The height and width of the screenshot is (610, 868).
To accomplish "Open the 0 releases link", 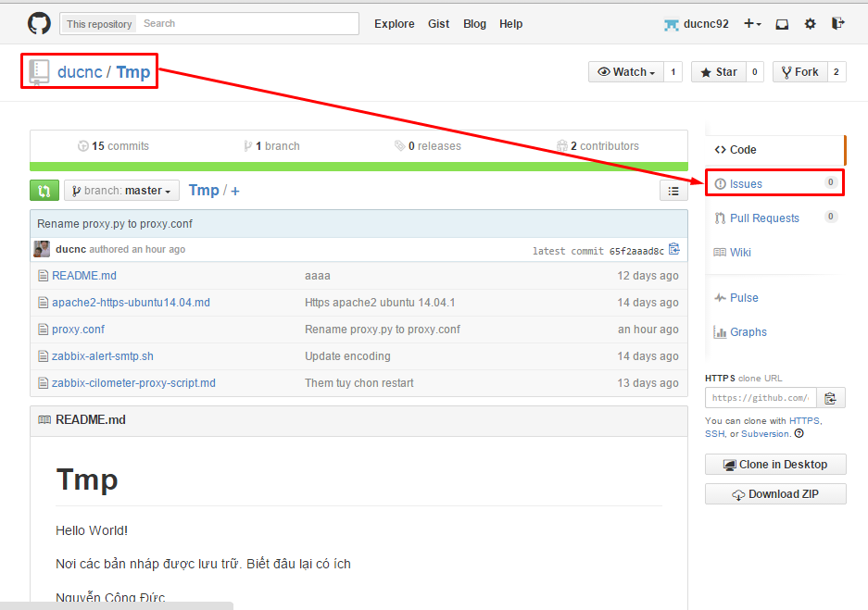I will point(428,146).
